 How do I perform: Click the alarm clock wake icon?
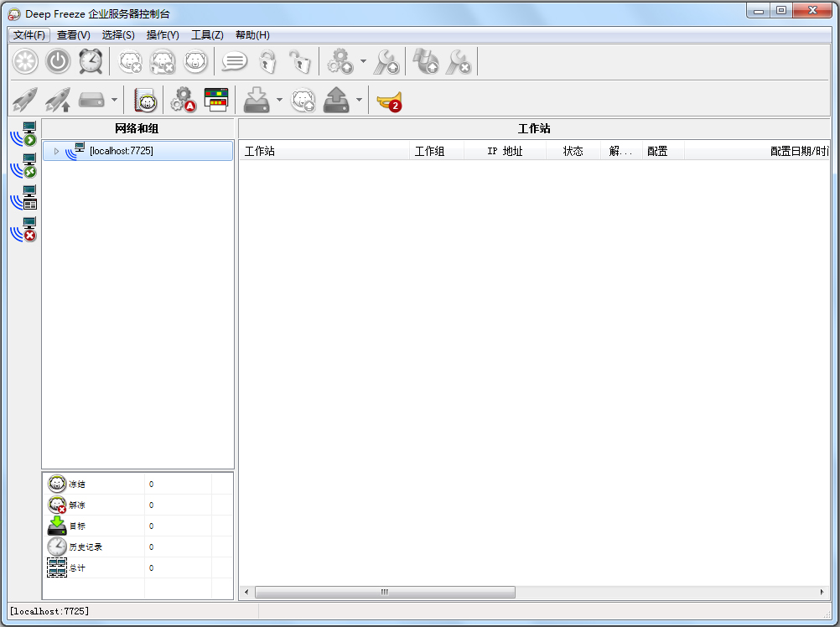coord(91,61)
